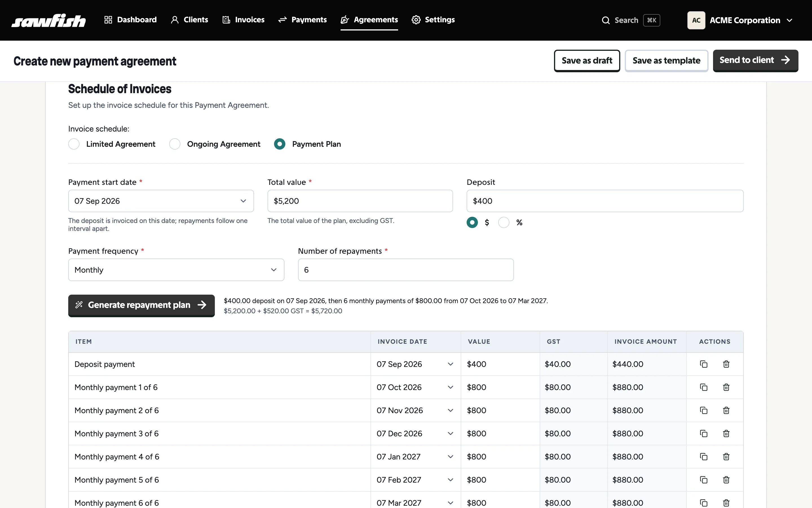Edit Deposit payment $400 value
The height and width of the screenshot is (508, 812).
500,364
